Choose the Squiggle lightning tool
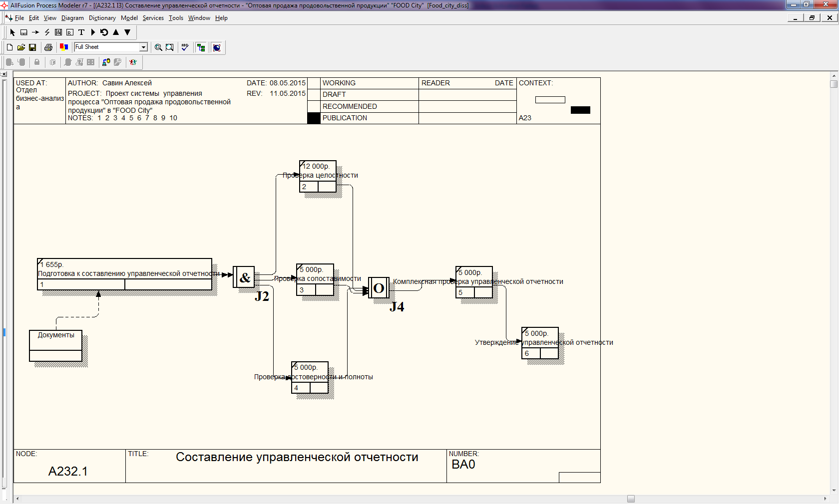Screen dimensions: 839x504 [x=47, y=32]
